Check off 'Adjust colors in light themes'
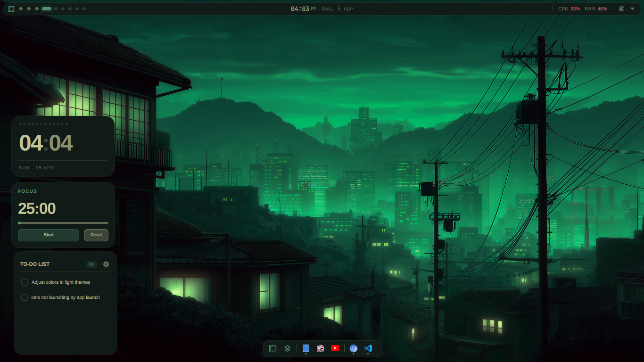644x362 pixels. [25, 282]
